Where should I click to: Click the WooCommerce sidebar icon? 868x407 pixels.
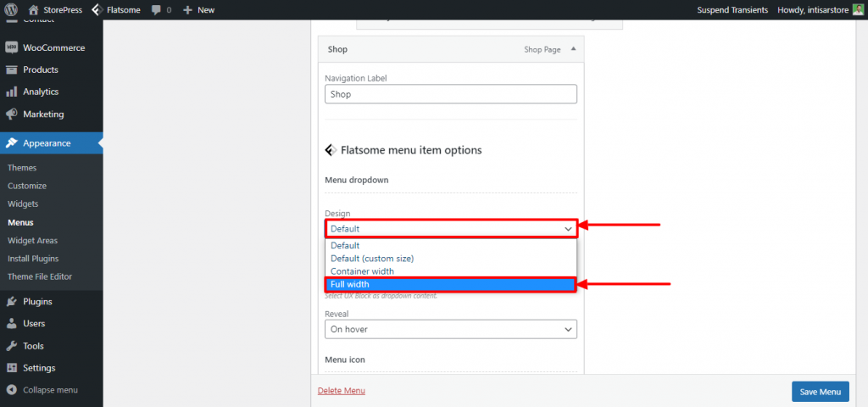click(x=12, y=47)
